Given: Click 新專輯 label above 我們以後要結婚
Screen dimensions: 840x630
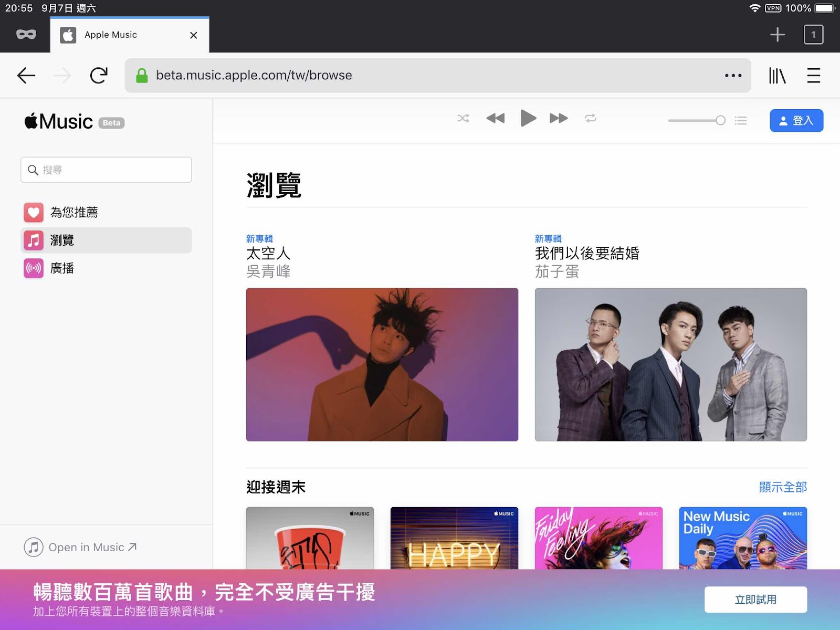Looking at the screenshot, I should pyautogui.click(x=548, y=239).
